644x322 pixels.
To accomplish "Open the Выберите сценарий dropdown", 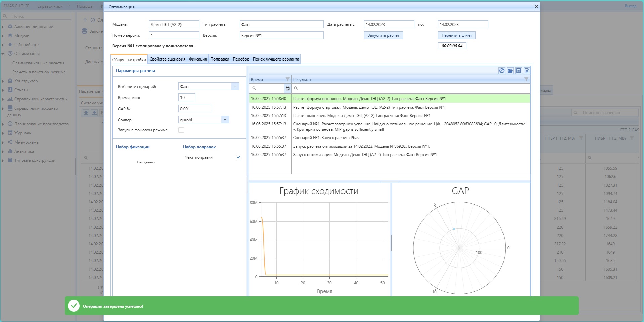I will coord(235,86).
